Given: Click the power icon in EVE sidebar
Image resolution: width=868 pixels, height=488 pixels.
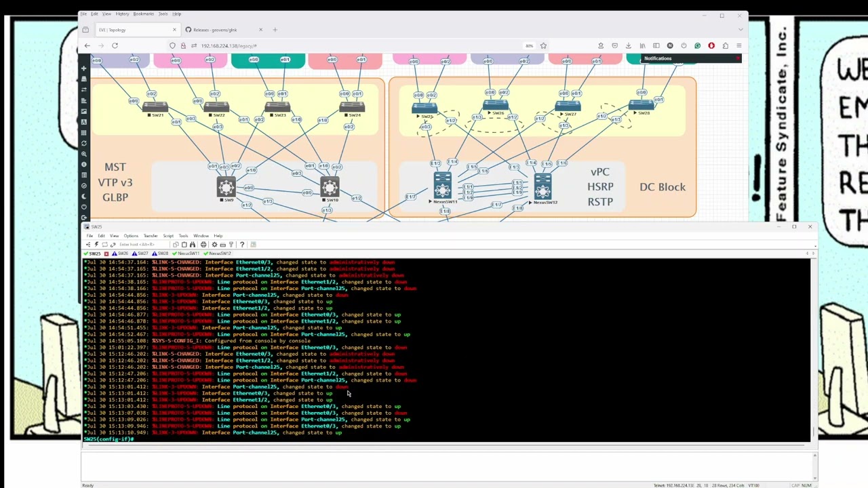Looking at the screenshot, I should point(84,207).
